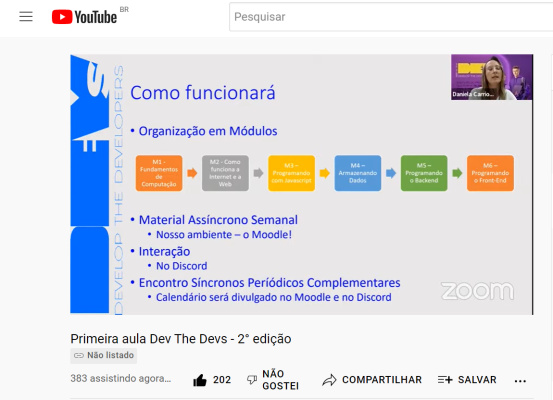Click the zoom watermark in video
Screen dimensions: 553x400
point(477,291)
